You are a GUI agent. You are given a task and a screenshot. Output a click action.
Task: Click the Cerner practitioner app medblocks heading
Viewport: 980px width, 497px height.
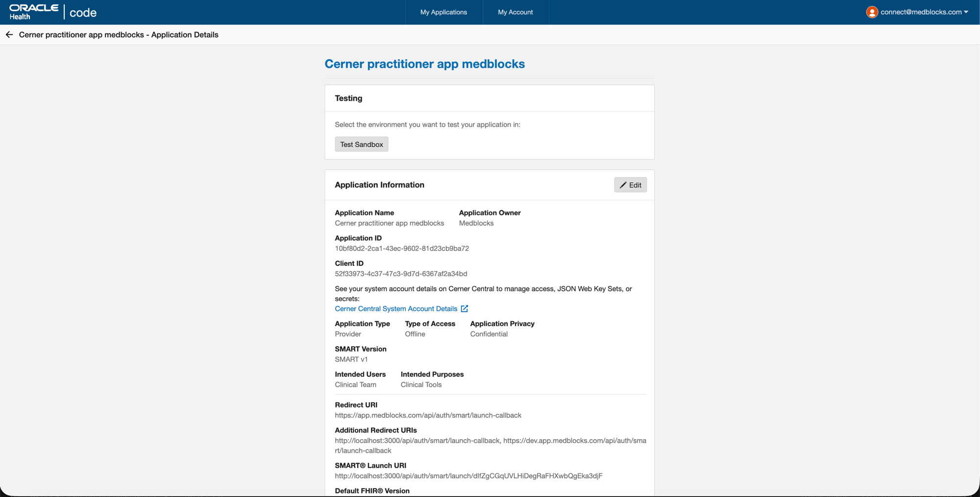coord(425,64)
